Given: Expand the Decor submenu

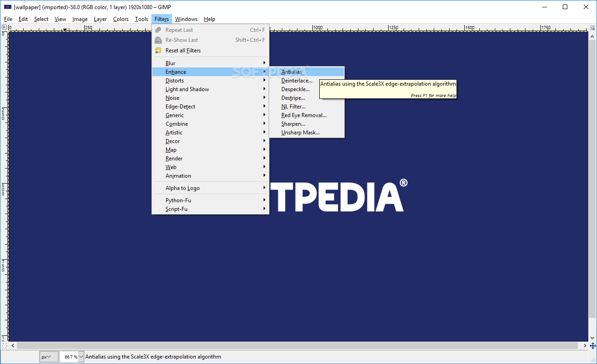Looking at the screenshot, I should pyautogui.click(x=210, y=141).
